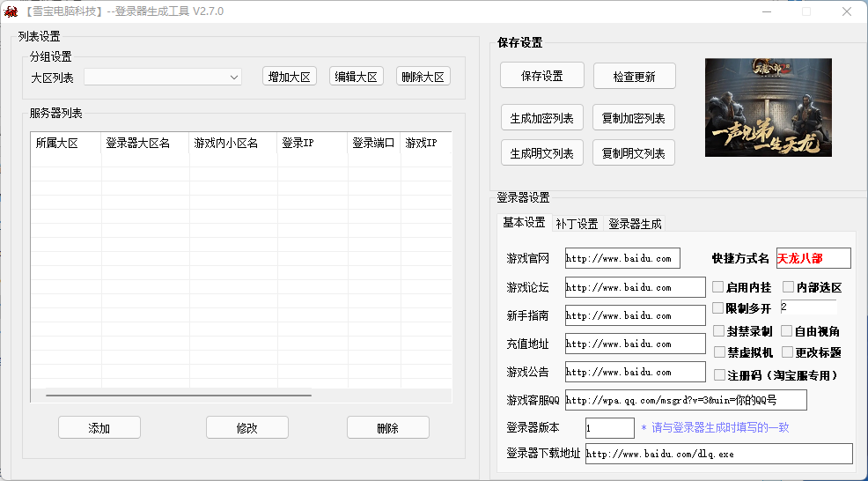868x481 pixels.
Task: Click the 添加 server button
Action: (99, 428)
